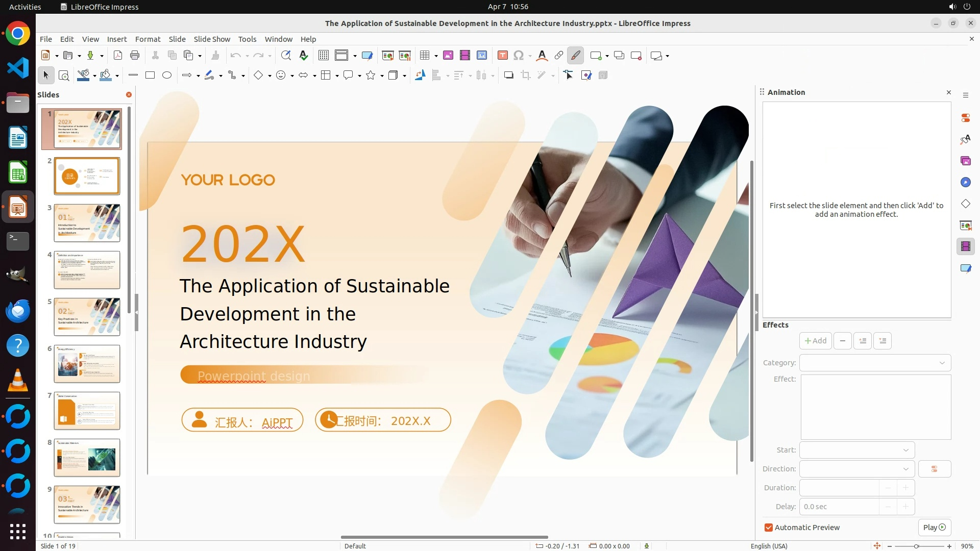This screenshot has width=980, height=551.
Task: Select the Rectangle shape tool
Action: (150, 76)
